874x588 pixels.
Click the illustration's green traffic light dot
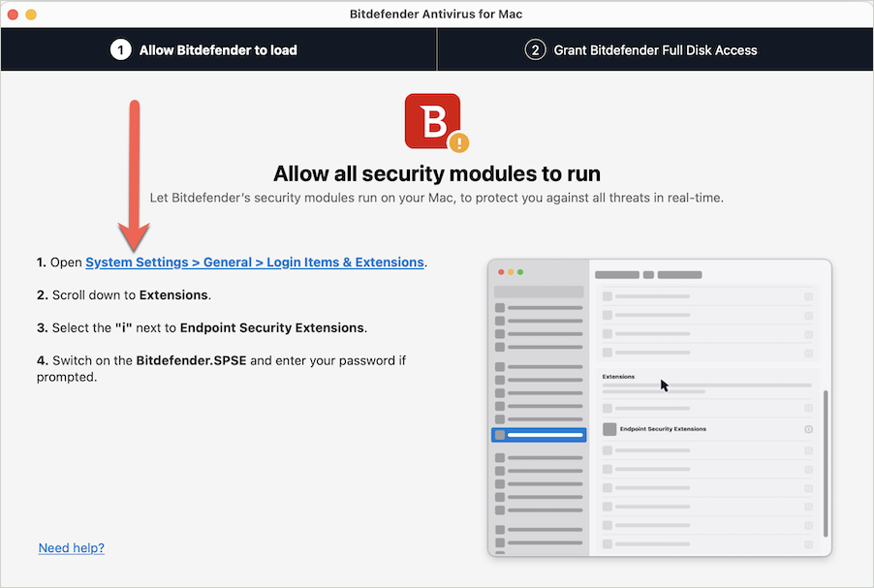click(x=520, y=272)
